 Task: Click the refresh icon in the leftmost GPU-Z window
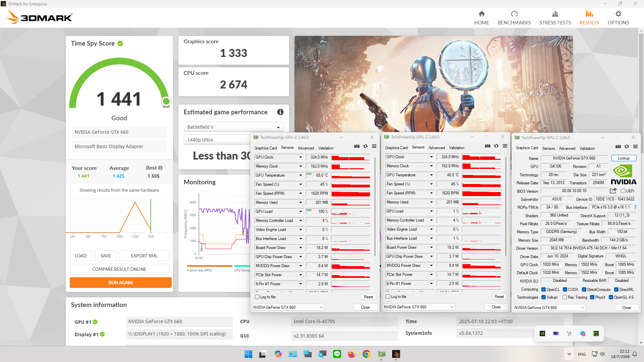point(365,146)
